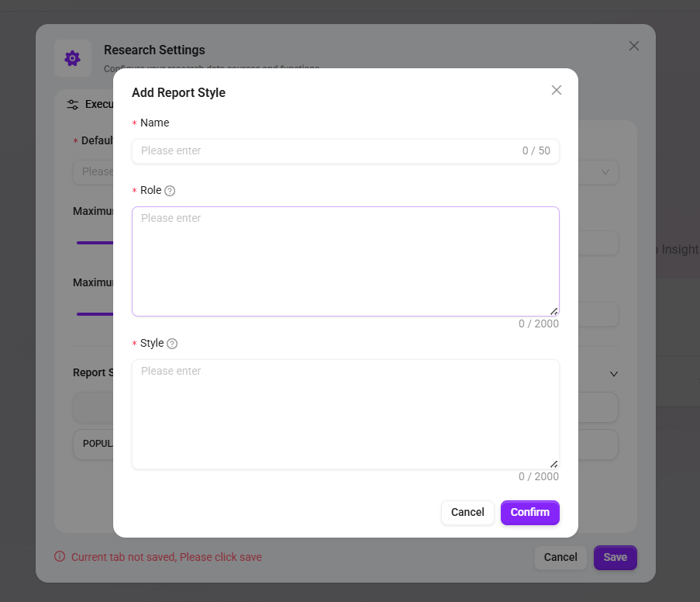Click the Style textarea resize handle
The height and width of the screenshot is (602, 700).
(554, 464)
